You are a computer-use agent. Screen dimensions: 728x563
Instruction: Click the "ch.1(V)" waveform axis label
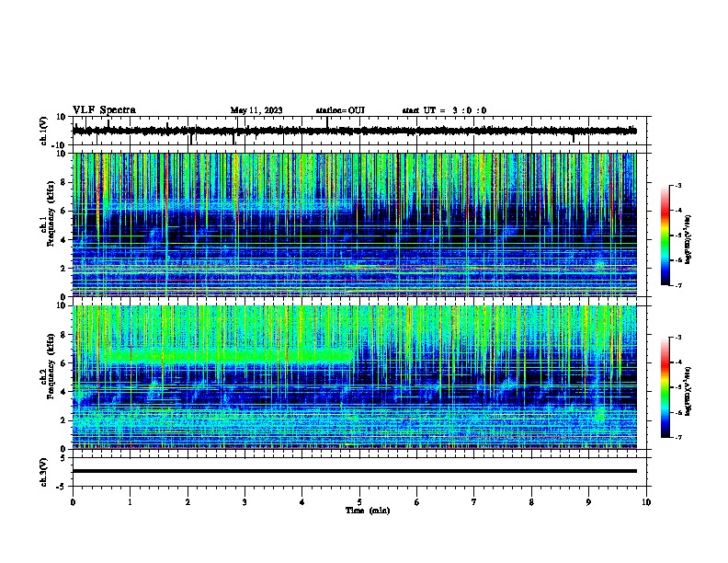43,131
